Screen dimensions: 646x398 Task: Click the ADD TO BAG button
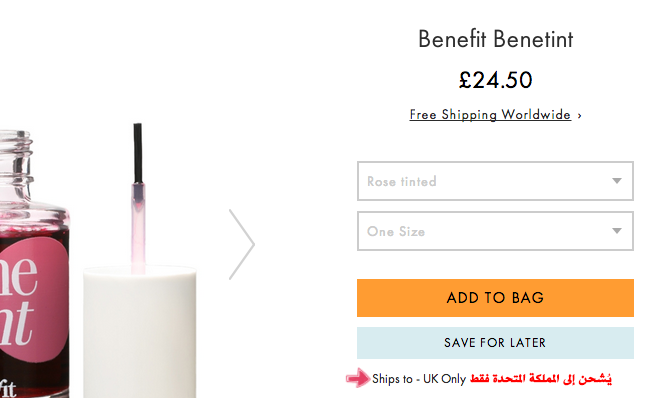pyautogui.click(x=495, y=298)
